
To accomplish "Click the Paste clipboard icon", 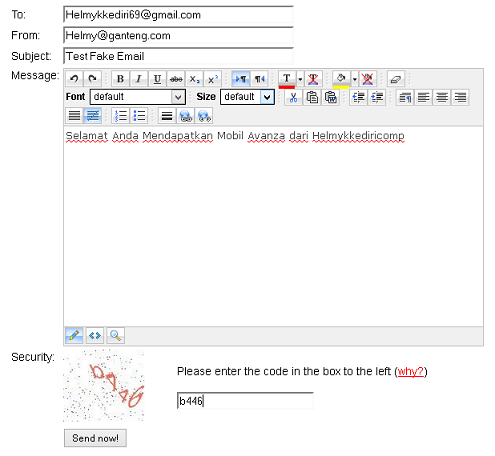I will point(312,97).
